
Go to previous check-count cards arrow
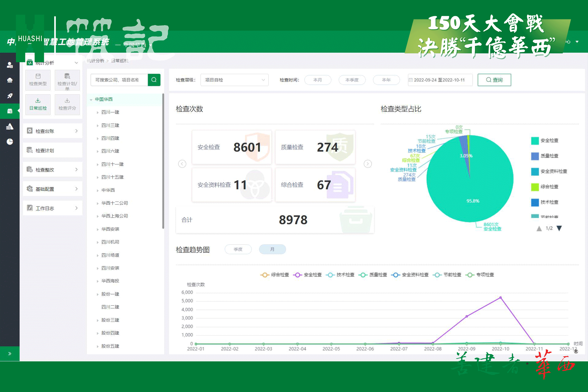coord(182,164)
